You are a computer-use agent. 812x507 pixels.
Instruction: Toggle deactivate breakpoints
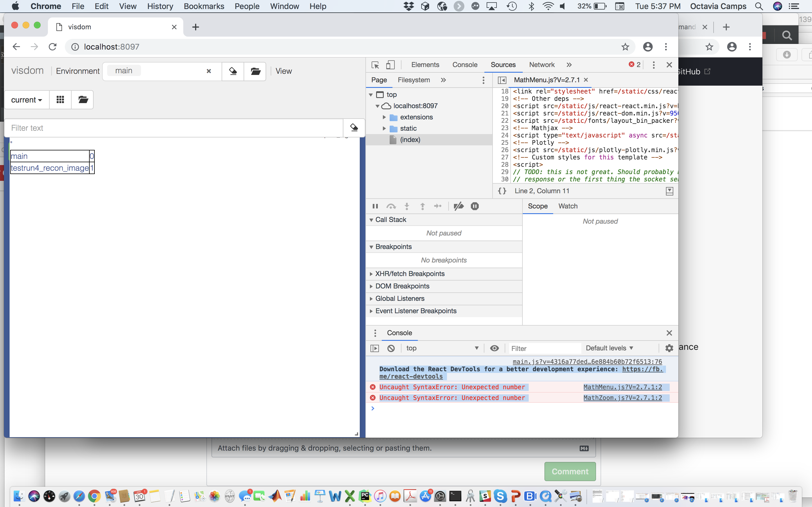pyautogui.click(x=459, y=206)
